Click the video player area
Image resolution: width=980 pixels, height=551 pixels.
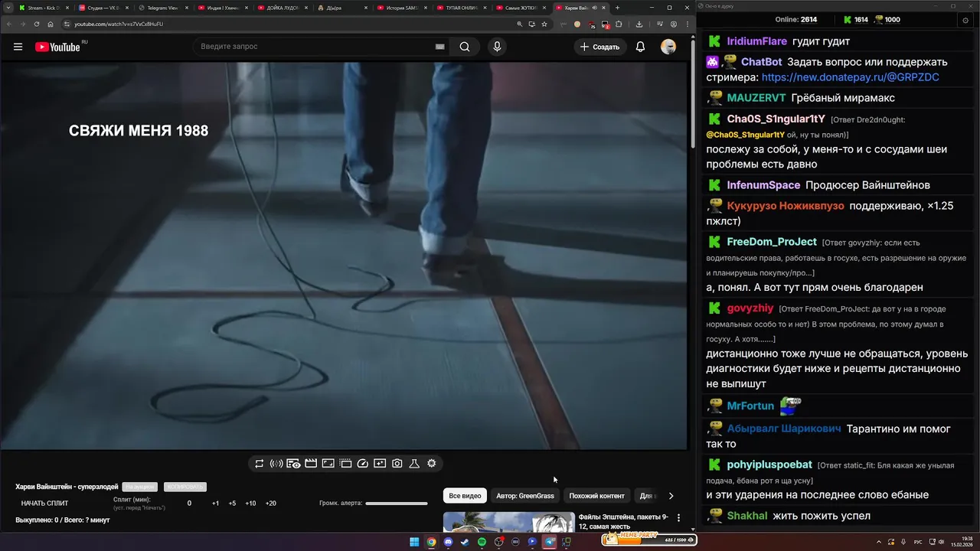[344, 255]
